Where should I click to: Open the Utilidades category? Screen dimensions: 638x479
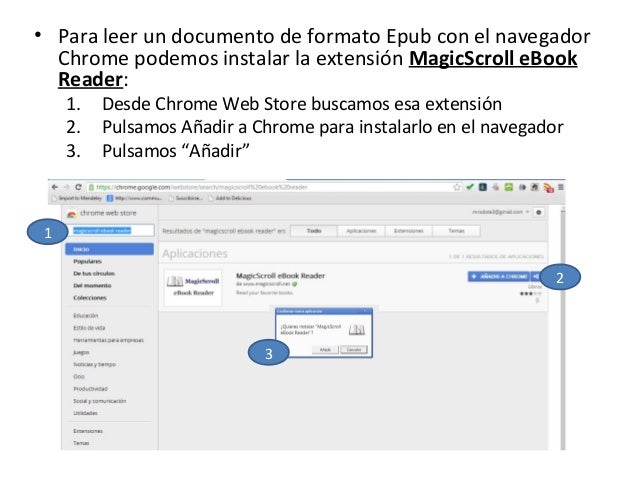tap(85, 413)
